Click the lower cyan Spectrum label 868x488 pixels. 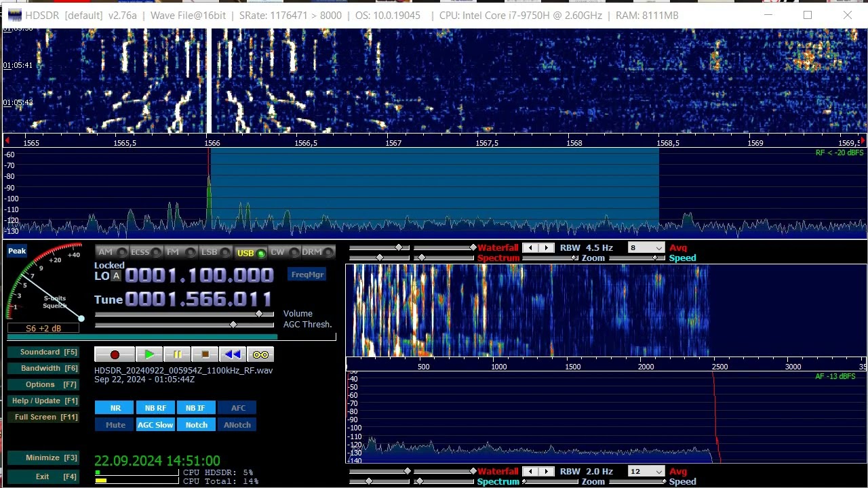[x=498, y=482]
